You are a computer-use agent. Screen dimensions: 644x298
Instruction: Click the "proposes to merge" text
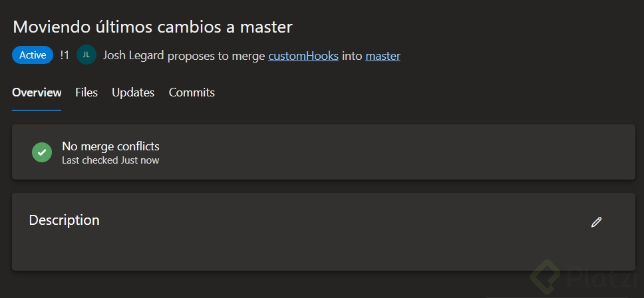coord(216,56)
